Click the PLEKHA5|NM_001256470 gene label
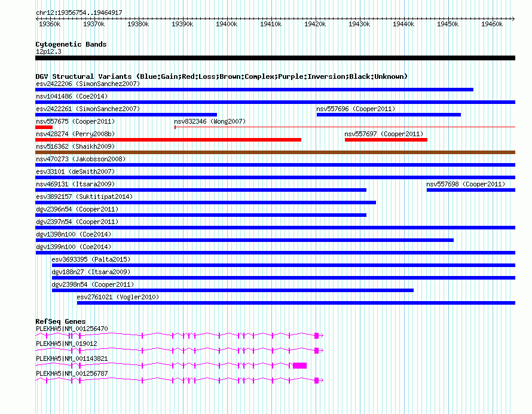 pyautogui.click(x=72, y=329)
